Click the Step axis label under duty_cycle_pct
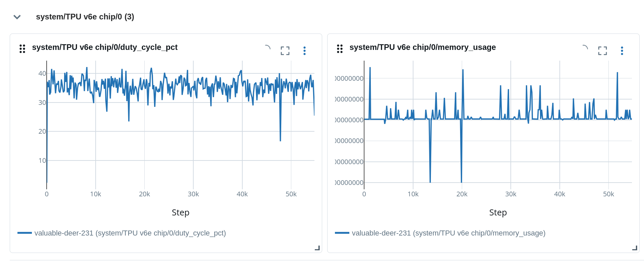 [181, 212]
